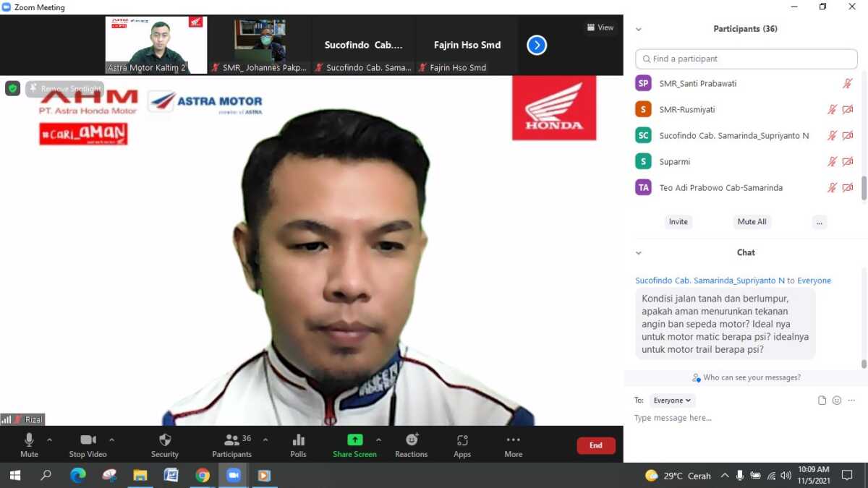The height and width of the screenshot is (488, 868).
Task: Click the Mute All button
Action: coord(752,222)
